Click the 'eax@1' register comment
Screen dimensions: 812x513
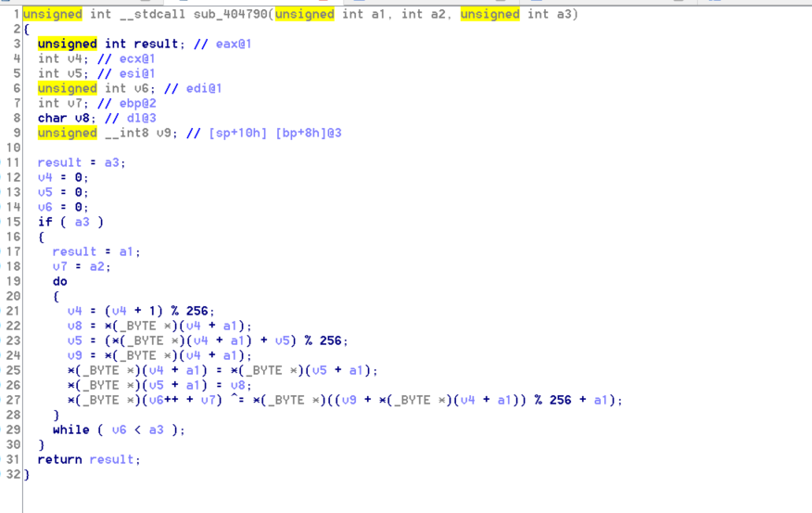click(235, 44)
